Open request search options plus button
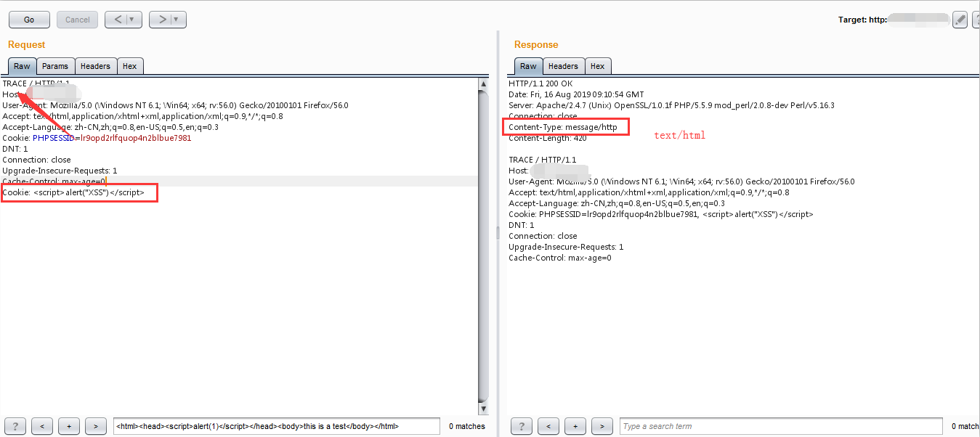 [69, 426]
